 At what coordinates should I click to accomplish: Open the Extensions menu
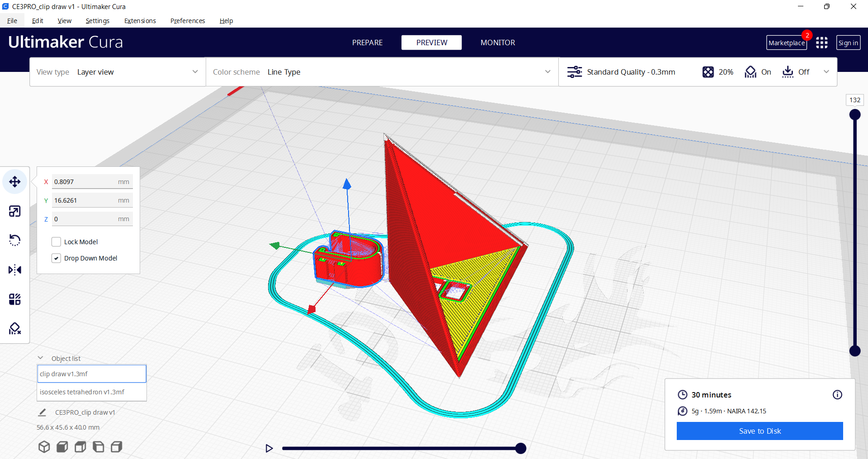click(x=140, y=20)
